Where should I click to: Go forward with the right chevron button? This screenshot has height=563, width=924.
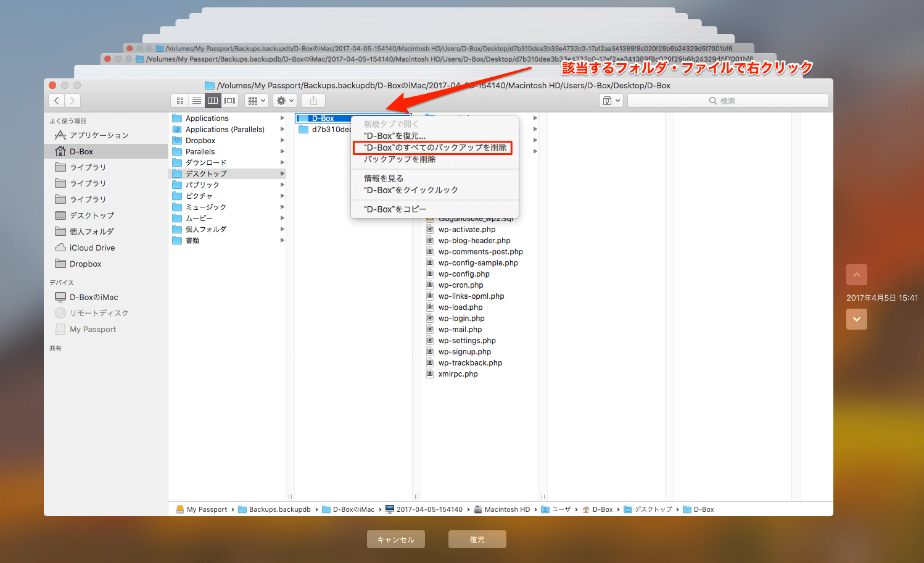click(73, 101)
